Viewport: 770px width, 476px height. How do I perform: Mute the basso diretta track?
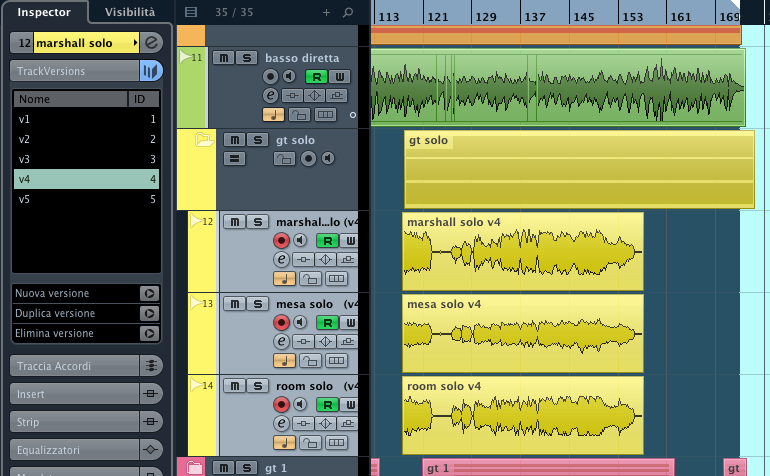pyautogui.click(x=223, y=58)
